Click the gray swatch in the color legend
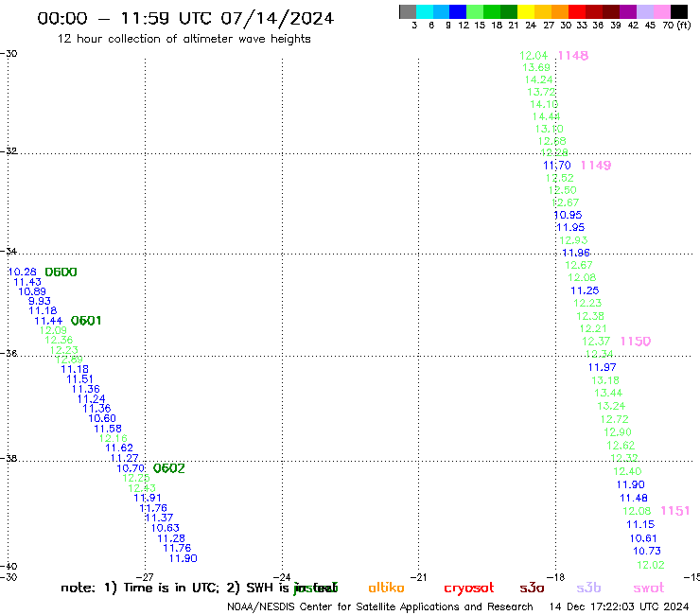Screen dimensions: 700x615 408,11
